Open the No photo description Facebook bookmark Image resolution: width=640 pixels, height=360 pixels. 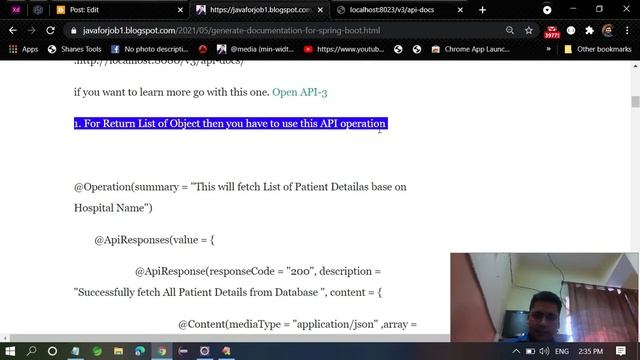coord(150,49)
